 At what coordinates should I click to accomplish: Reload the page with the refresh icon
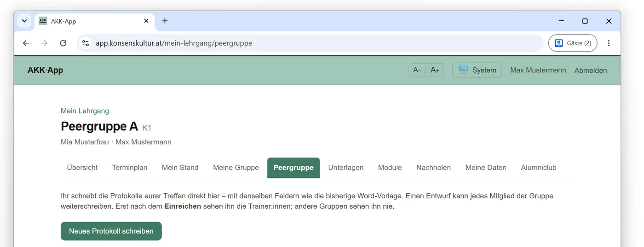(x=63, y=43)
